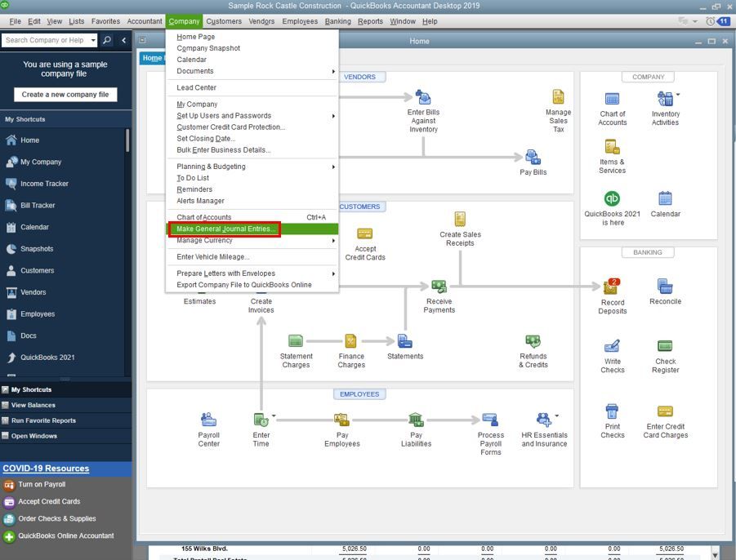The width and height of the screenshot is (736, 560).
Task: Open Chart of Accounts company icon
Action: tap(612, 99)
